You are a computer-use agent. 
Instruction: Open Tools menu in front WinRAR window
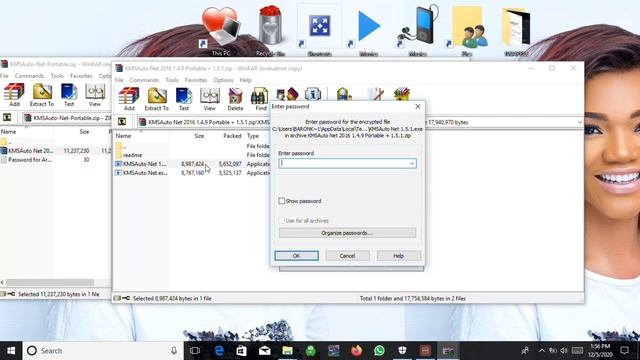coord(172,80)
